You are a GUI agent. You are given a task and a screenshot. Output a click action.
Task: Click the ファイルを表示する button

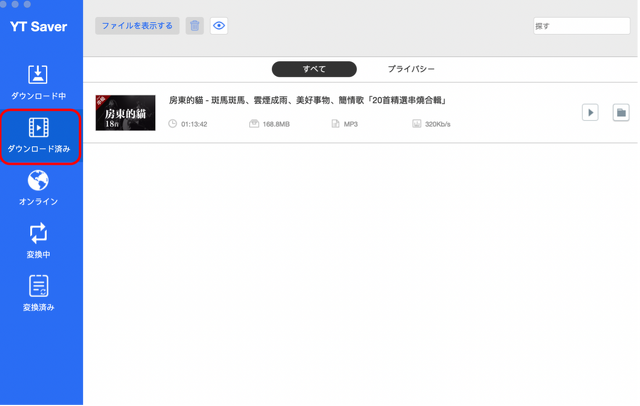point(137,25)
